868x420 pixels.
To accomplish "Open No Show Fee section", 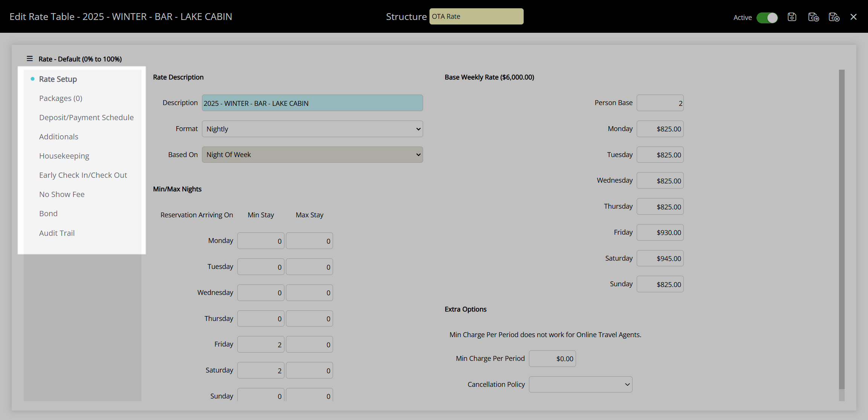I will (x=62, y=194).
